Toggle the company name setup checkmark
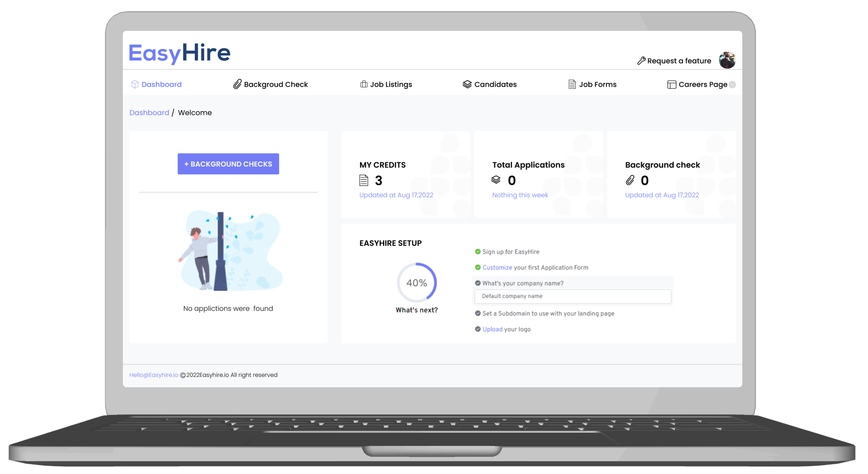This screenshot has width=868, height=474. click(x=477, y=283)
